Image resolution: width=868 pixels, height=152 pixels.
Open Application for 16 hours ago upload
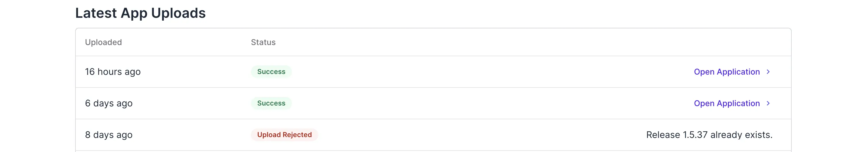tap(726, 72)
